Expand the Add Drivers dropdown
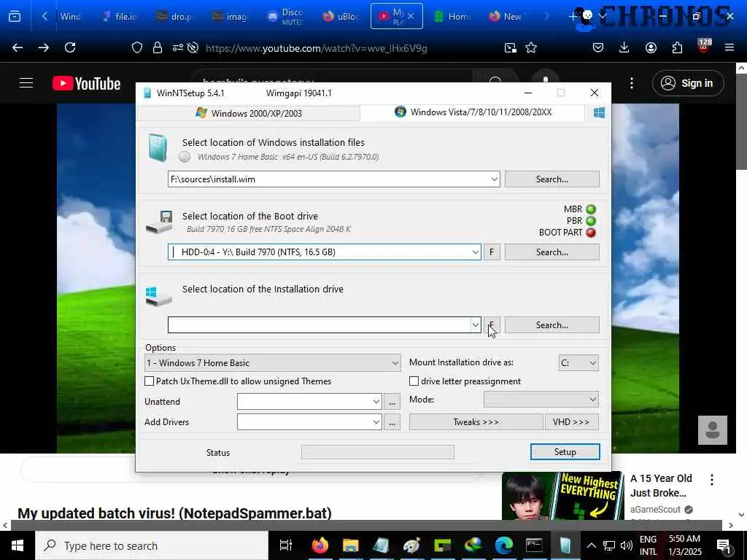The height and width of the screenshot is (560, 747). (376, 422)
